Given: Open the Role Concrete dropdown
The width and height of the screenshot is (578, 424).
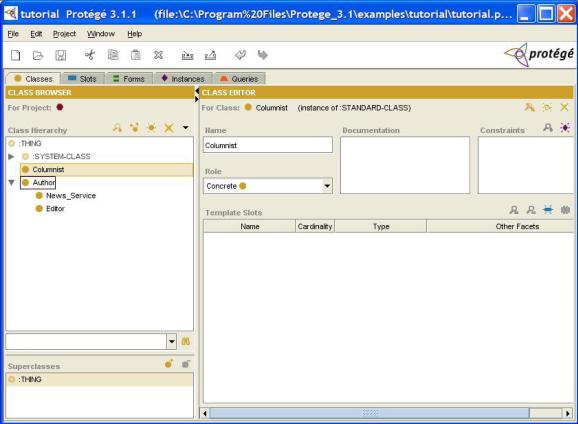Looking at the screenshot, I should (x=327, y=186).
